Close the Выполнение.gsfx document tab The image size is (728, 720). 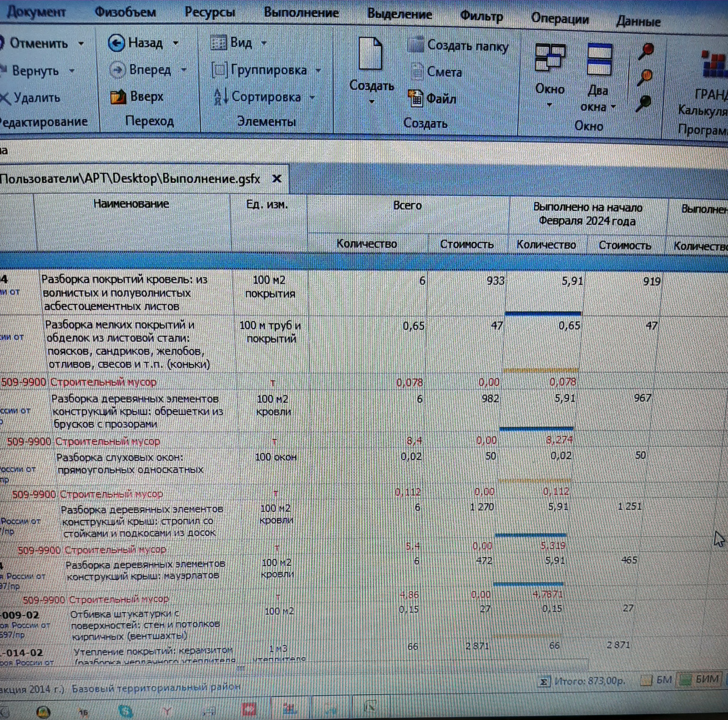coord(276,178)
